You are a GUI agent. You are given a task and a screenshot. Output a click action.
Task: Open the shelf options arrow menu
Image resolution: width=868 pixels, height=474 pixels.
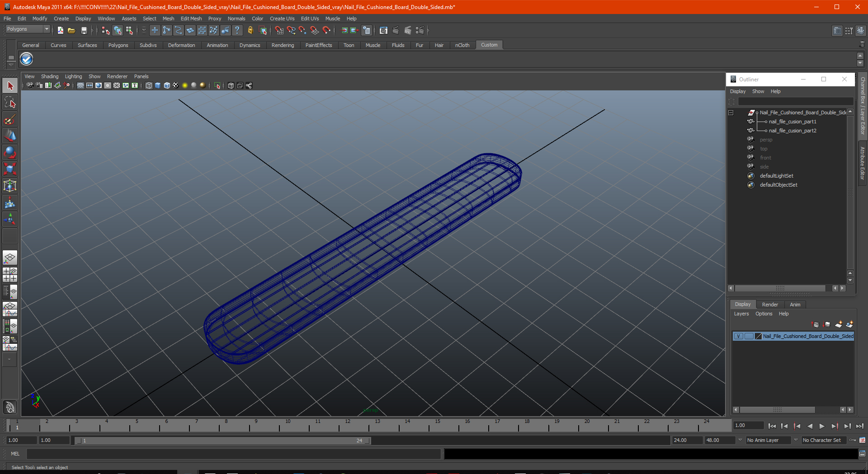pos(11,65)
